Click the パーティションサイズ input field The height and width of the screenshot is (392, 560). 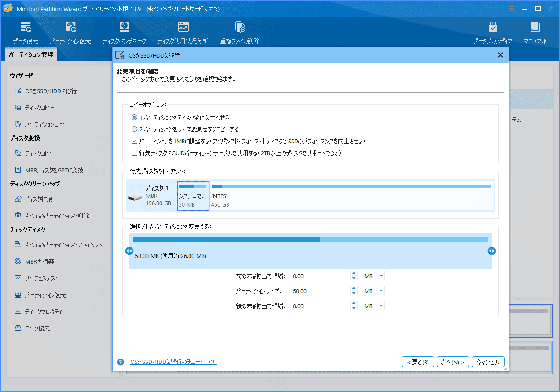click(x=321, y=291)
